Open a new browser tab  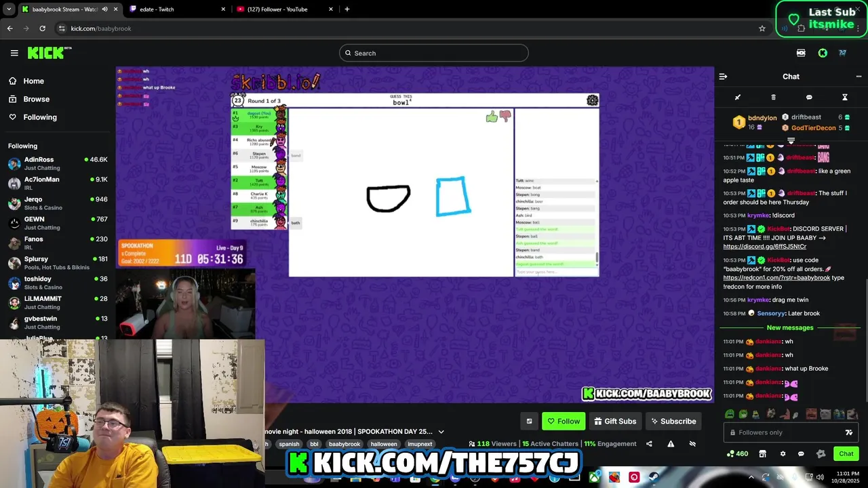pyautogui.click(x=347, y=9)
